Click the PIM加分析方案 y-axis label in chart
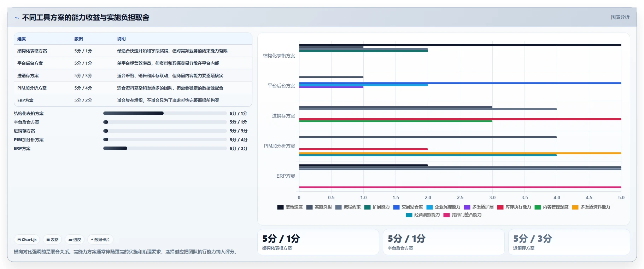This screenshot has height=269, width=644. coord(280,146)
